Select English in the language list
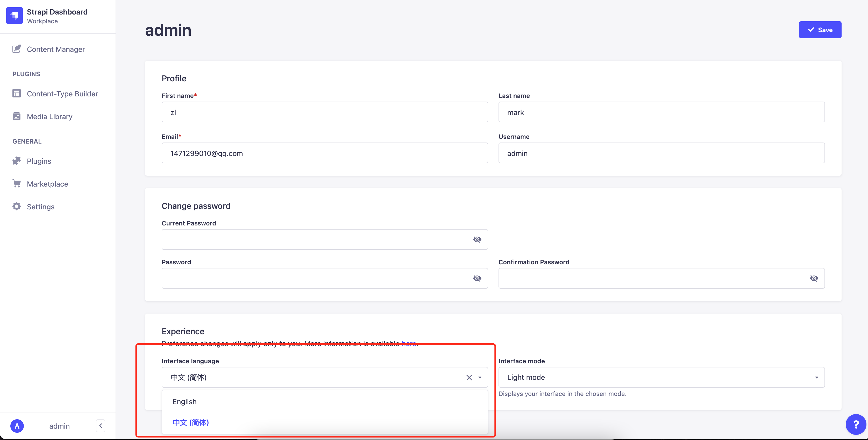The image size is (868, 440). pos(184,402)
